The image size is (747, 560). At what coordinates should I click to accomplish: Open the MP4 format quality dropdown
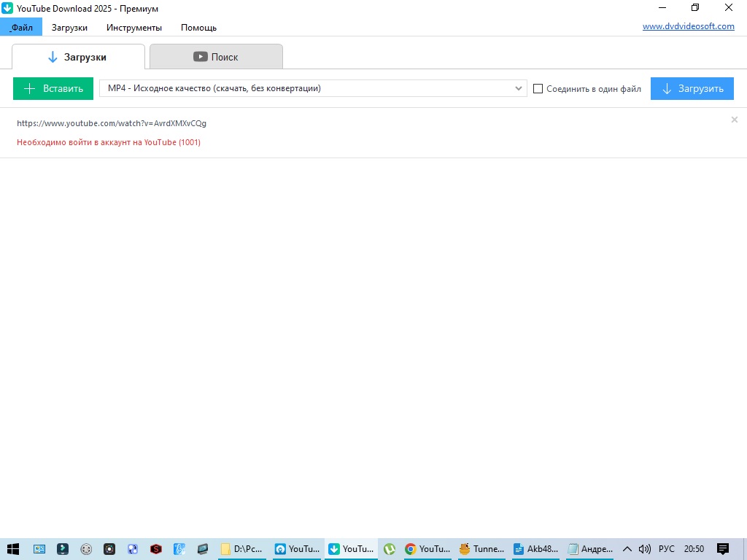click(x=313, y=88)
